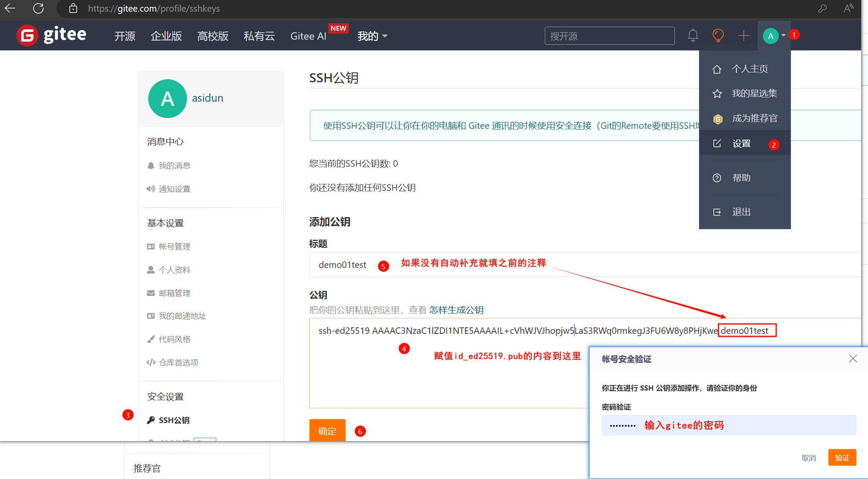Go back with the browser back arrow

pos(10,8)
